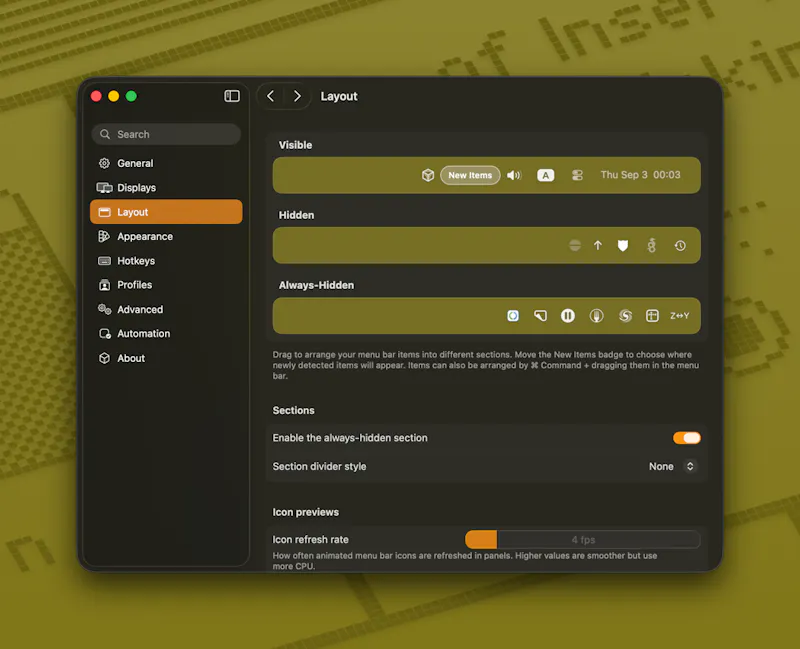Image resolution: width=800 pixels, height=649 pixels.
Task: Select the Layout sidebar item
Action: pos(166,212)
